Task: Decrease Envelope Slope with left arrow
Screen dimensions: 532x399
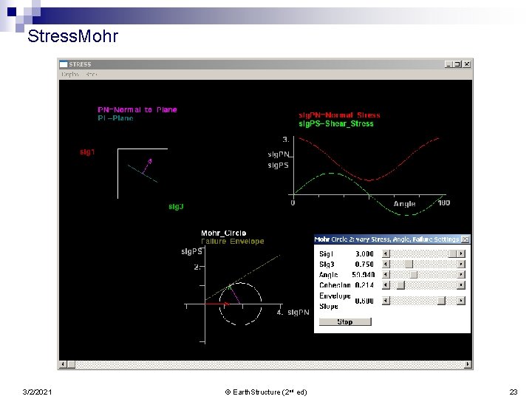Action: click(386, 301)
